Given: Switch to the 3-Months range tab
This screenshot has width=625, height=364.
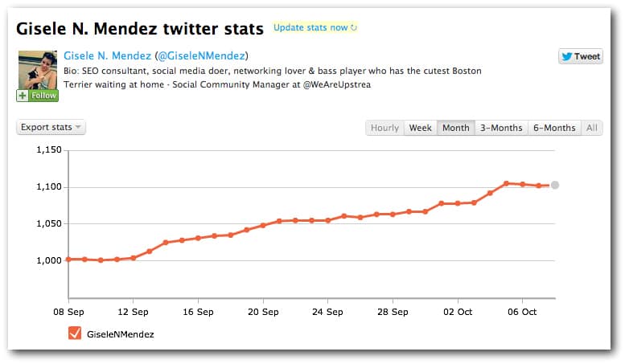Looking at the screenshot, I should (x=501, y=128).
